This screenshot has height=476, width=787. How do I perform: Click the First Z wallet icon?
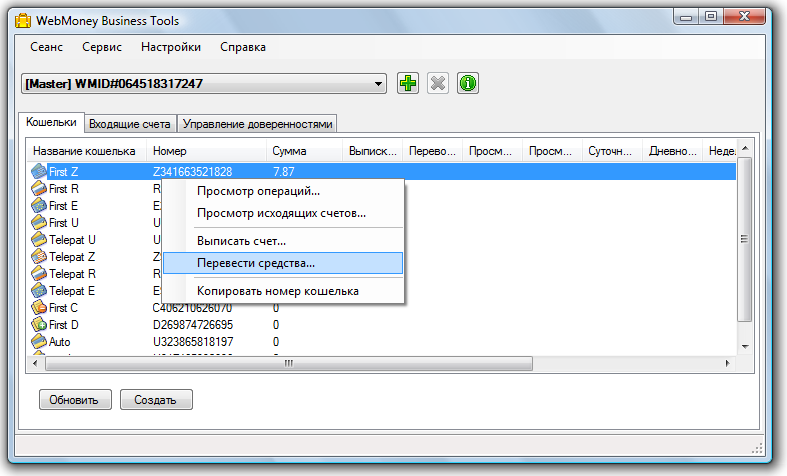click(x=39, y=171)
